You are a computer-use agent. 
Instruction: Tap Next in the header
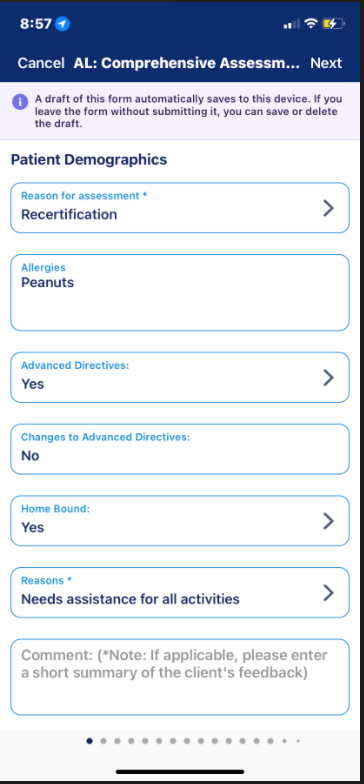(x=326, y=63)
